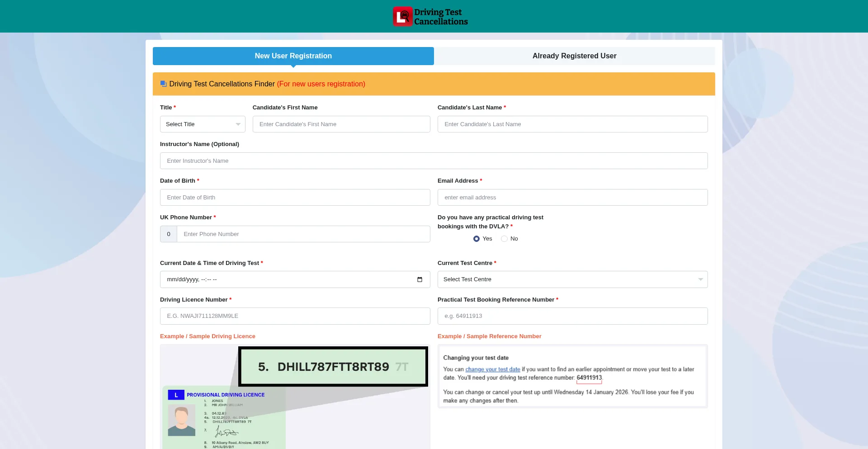868x449 pixels.
Task: Click the Driving Test Cancellations logo icon
Action: pyautogui.click(x=402, y=16)
